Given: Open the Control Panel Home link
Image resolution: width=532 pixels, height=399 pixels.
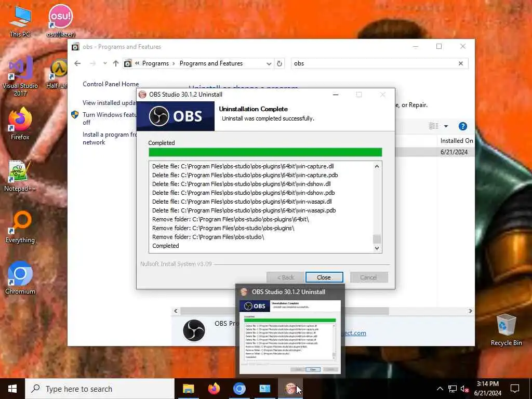Looking at the screenshot, I should (x=111, y=84).
